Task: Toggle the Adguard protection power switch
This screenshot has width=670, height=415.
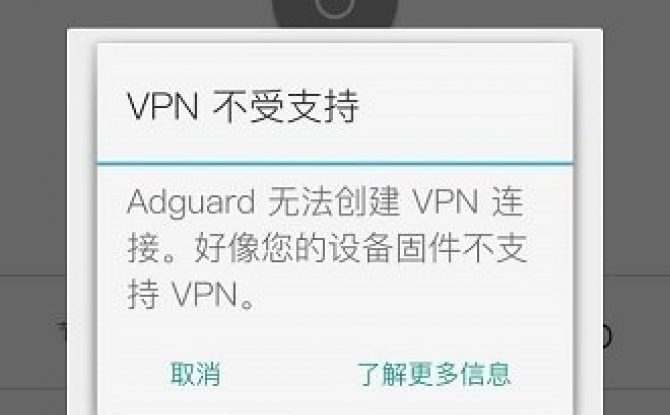Action: coord(335,13)
